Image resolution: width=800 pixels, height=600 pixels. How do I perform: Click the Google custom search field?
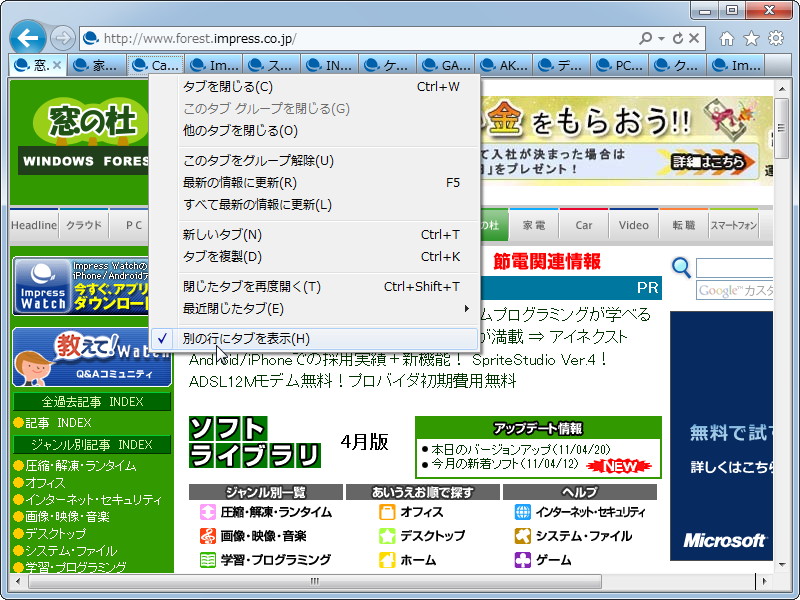[735, 290]
